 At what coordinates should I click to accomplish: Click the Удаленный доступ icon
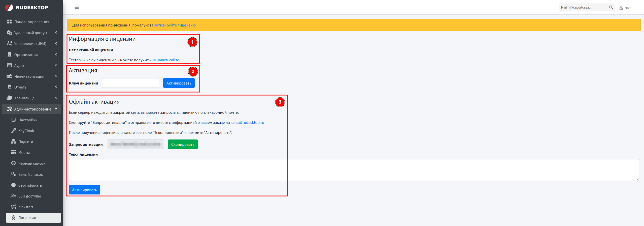click(9, 33)
